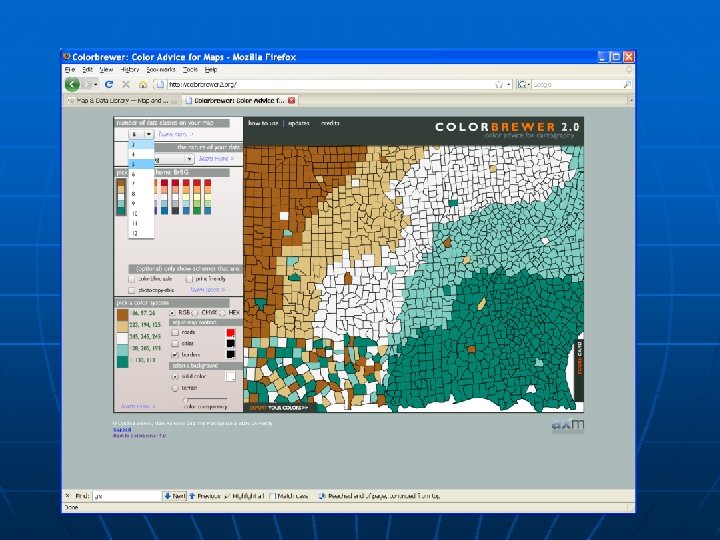Click the Forward navigation arrow
Image resolution: width=720 pixels, height=540 pixels.
point(87,84)
